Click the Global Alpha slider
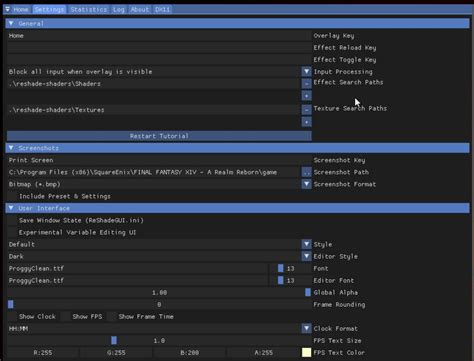The width and height of the screenshot is (474, 361). pyautogui.click(x=159, y=292)
